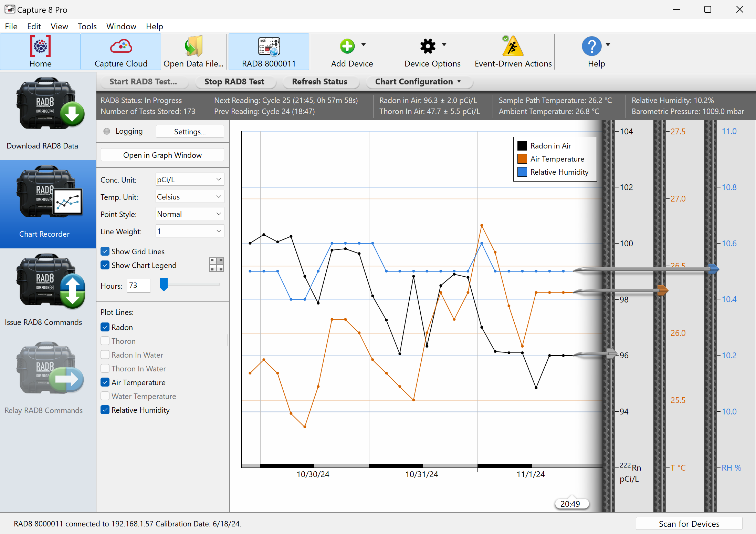Click the Open Data File folder icon
The image size is (756, 534).
pyautogui.click(x=193, y=47)
